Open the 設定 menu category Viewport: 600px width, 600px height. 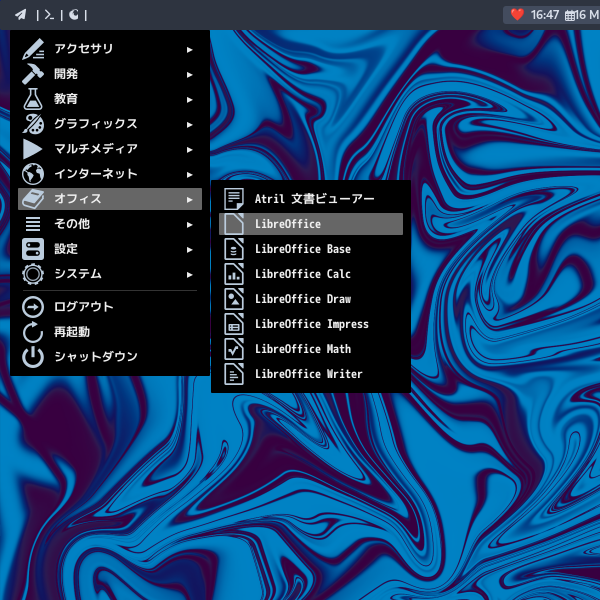[x=66, y=249]
